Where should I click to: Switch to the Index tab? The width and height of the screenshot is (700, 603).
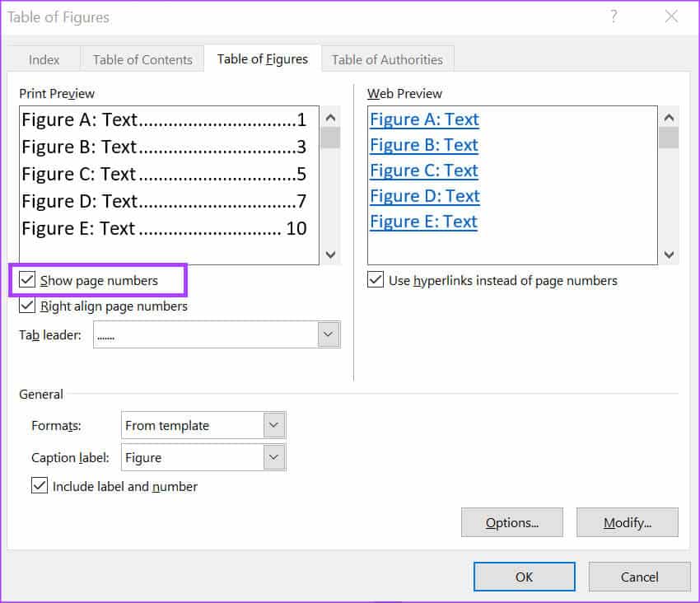pos(44,59)
